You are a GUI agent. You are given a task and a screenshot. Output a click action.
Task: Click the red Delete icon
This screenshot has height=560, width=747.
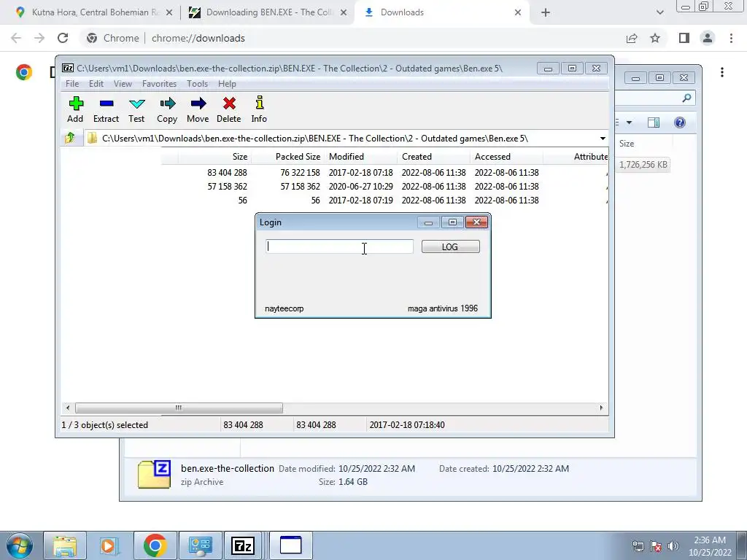point(228,109)
